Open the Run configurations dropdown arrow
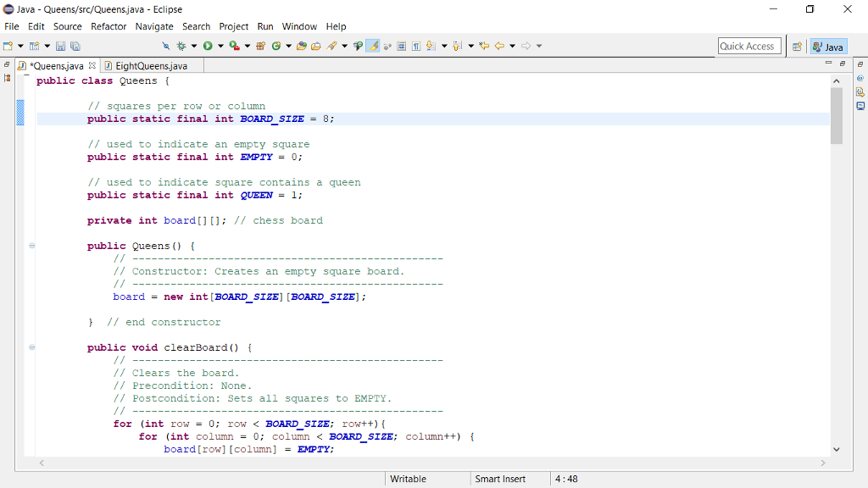Image resolution: width=868 pixels, height=488 pixels. click(220, 46)
